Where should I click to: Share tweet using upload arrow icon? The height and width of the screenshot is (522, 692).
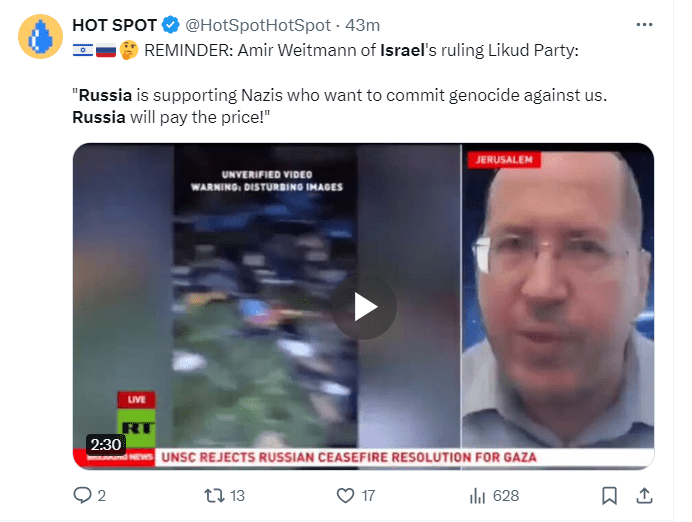coord(644,496)
